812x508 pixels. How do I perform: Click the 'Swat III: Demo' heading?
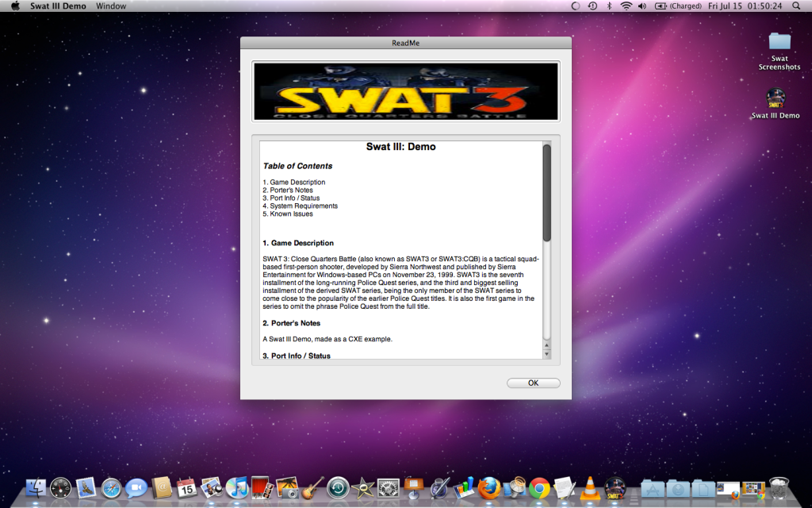point(400,147)
